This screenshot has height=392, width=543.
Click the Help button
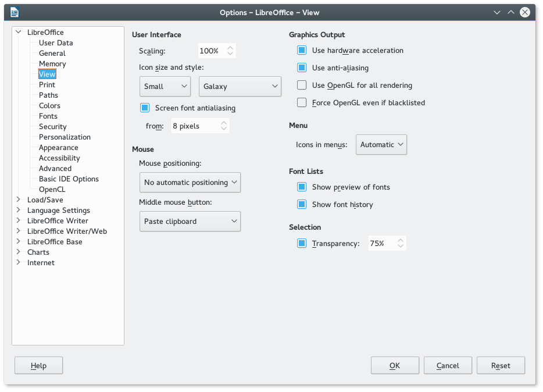[38, 365]
